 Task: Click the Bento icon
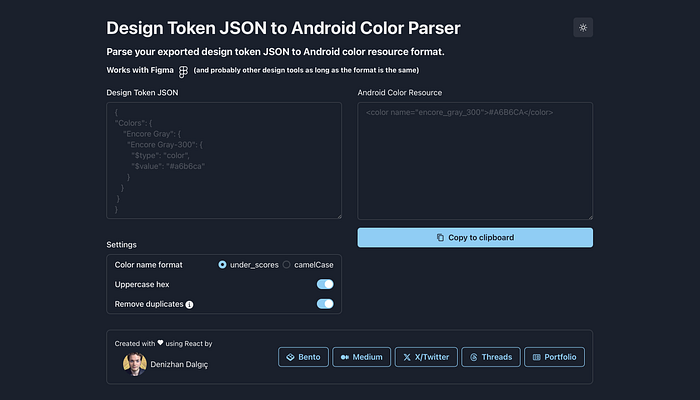[x=290, y=357]
